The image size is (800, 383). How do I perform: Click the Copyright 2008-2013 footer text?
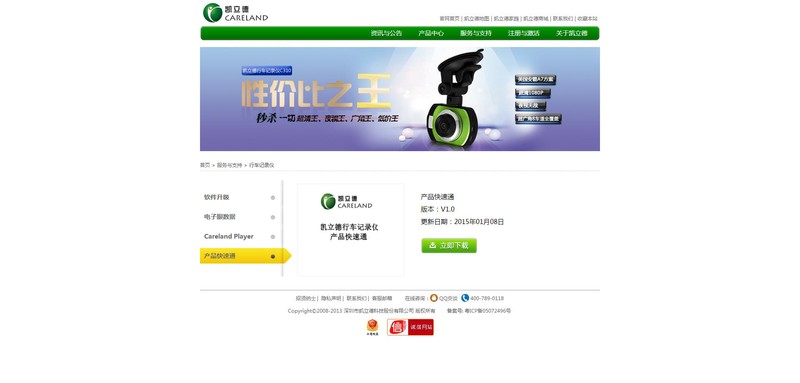(361, 311)
